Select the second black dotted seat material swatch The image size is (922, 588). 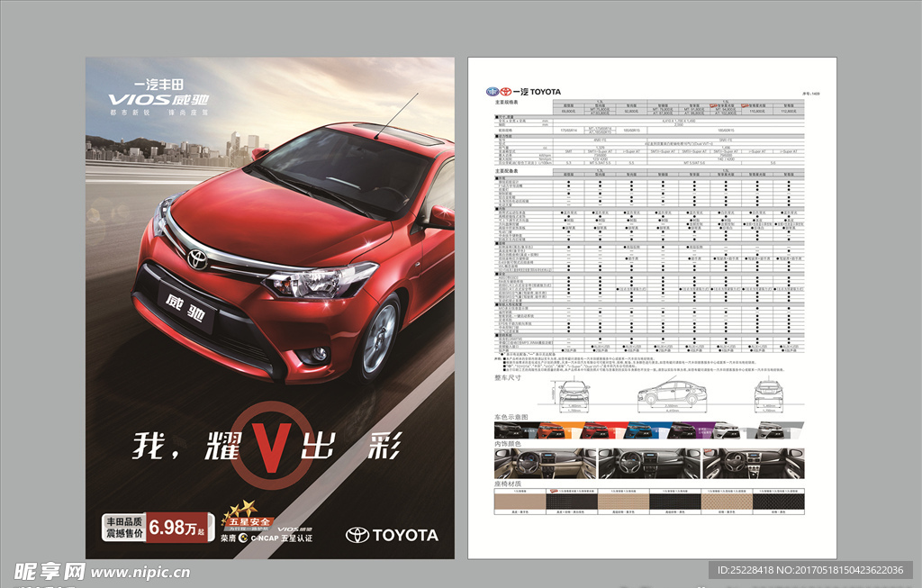572,502
